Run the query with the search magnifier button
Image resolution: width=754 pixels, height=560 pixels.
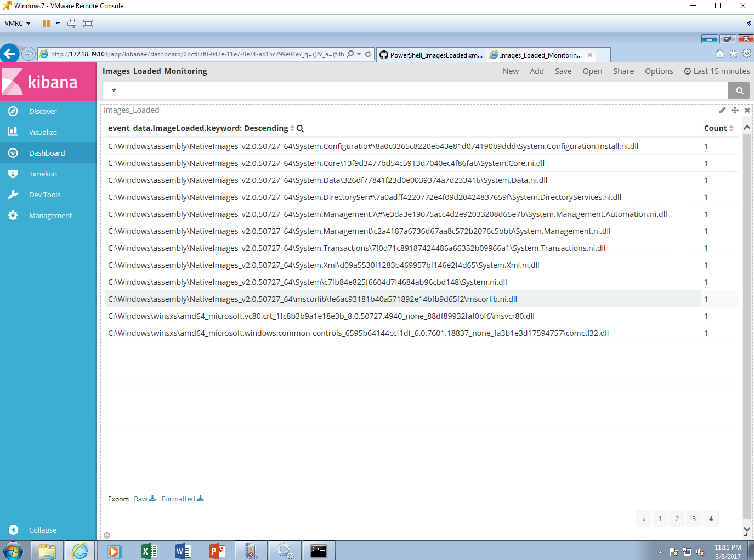point(739,90)
